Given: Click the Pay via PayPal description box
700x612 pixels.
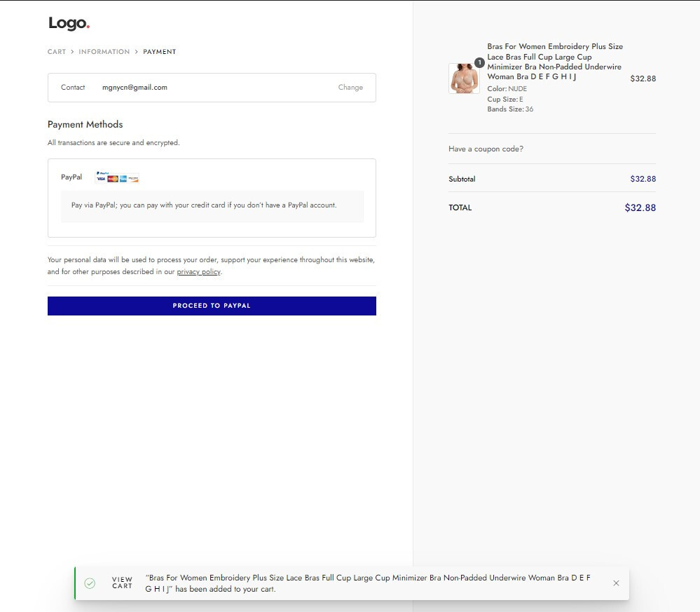Looking at the screenshot, I should click(x=212, y=206).
